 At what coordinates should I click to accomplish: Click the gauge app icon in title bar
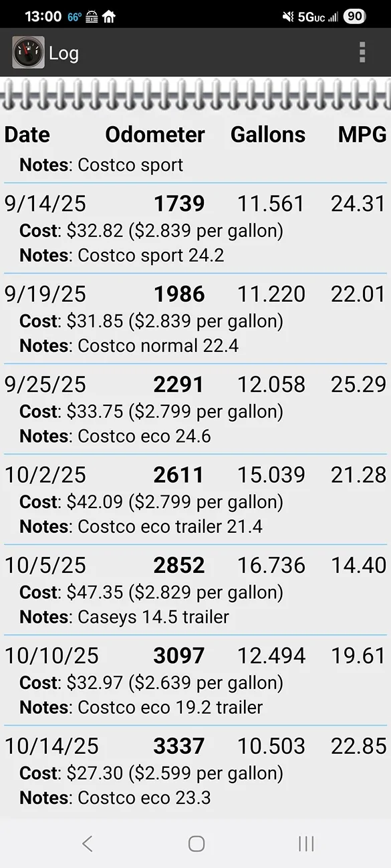tap(27, 53)
